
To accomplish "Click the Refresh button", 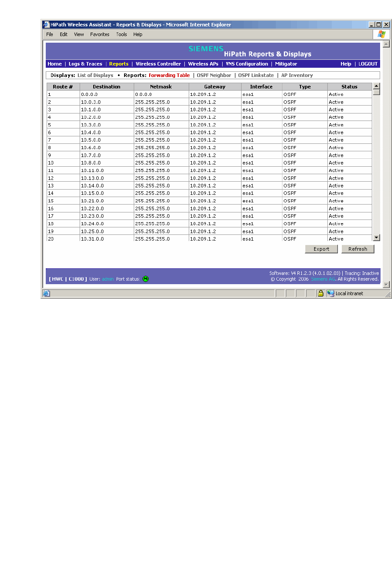I will click(358, 249).
